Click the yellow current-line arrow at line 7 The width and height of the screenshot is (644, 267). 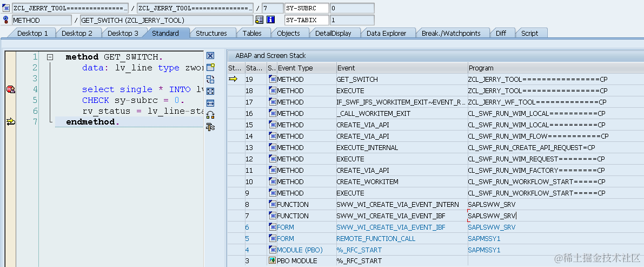pos(10,121)
